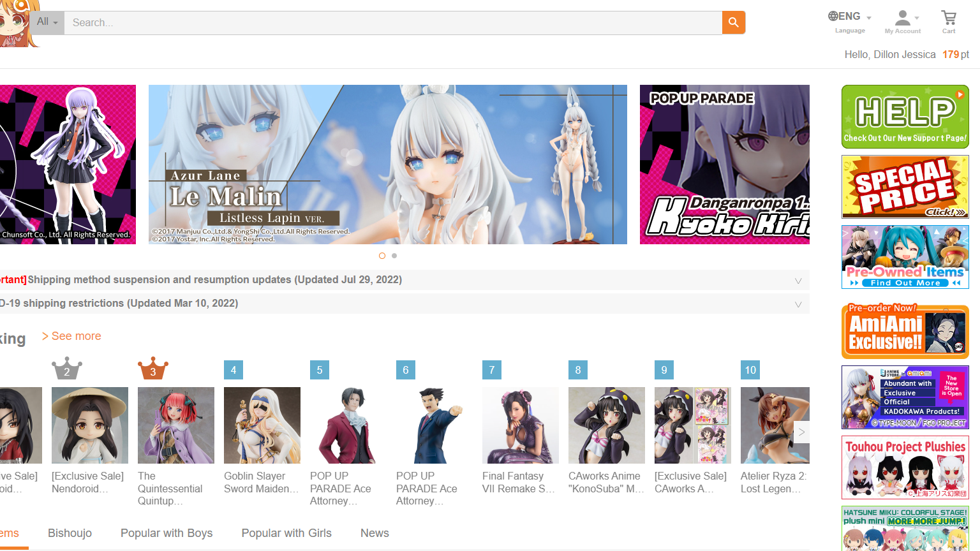Click the rank 3 bronze crown badge
Image resolution: width=980 pixels, height=551 pixels.
[153, 369]
